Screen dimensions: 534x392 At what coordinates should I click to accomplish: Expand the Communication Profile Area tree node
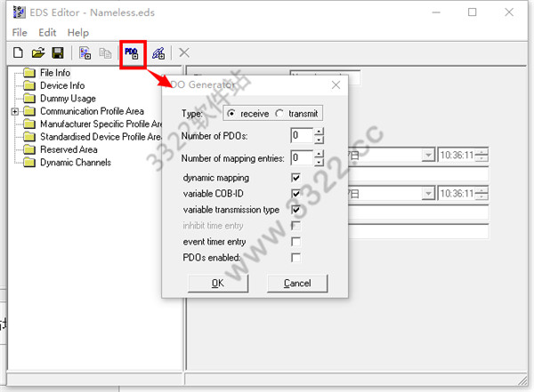pos(14,111)
